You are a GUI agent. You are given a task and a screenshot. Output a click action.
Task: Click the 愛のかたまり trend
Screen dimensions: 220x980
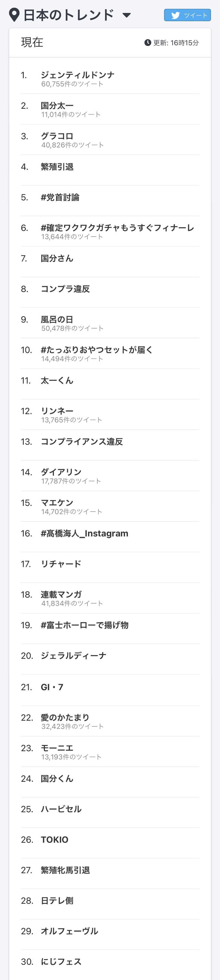coord(65,717)
